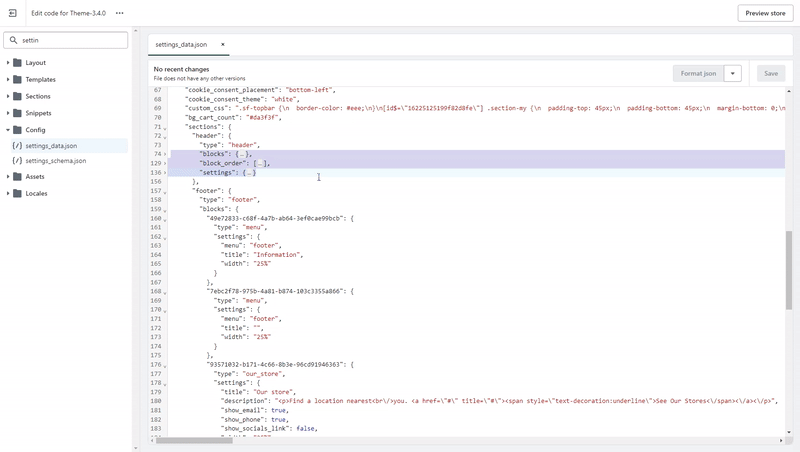
Task: Unfold the collapsed code at line 129
Action: (165, 163)
